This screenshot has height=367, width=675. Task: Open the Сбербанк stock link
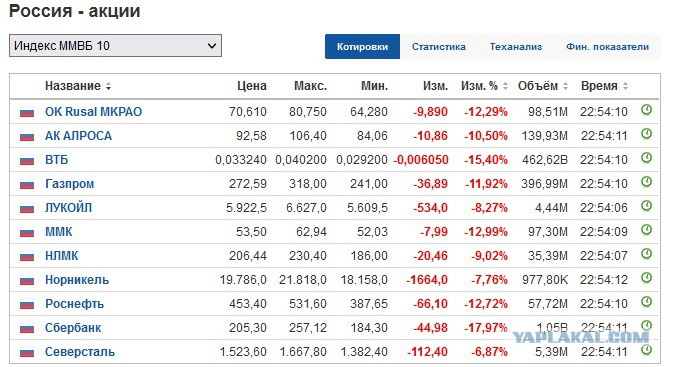click(x=73, y=328)
